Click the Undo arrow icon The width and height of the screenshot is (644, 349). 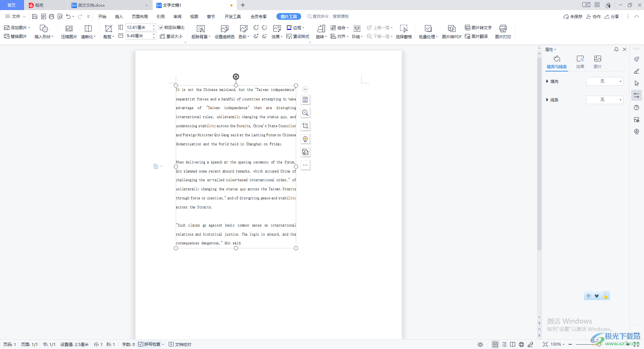coord(68,16)
